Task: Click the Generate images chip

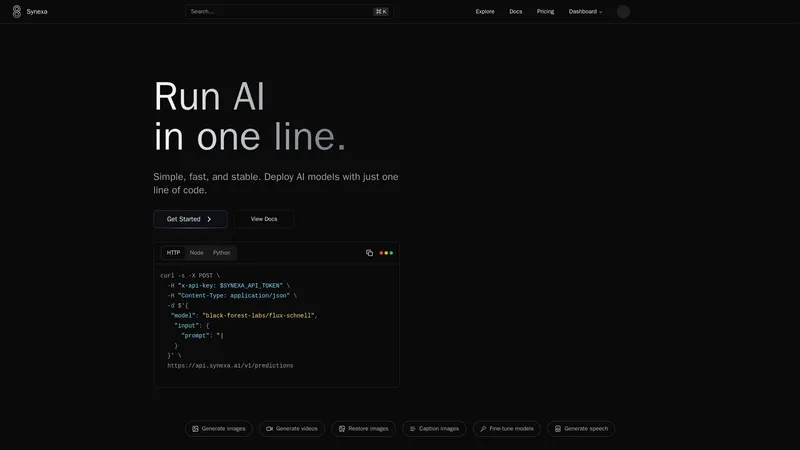Action: [x=218, y=429]
